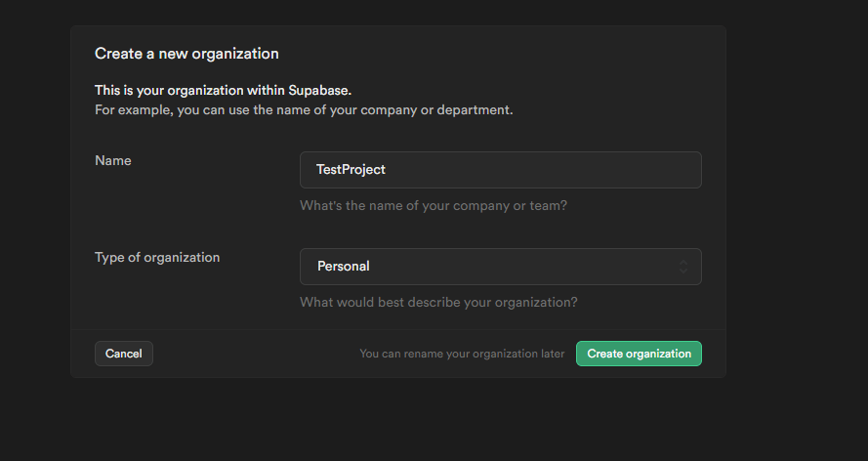
Task: Click the bold line mentioning Supabase
Action: (x=223, y=90)
